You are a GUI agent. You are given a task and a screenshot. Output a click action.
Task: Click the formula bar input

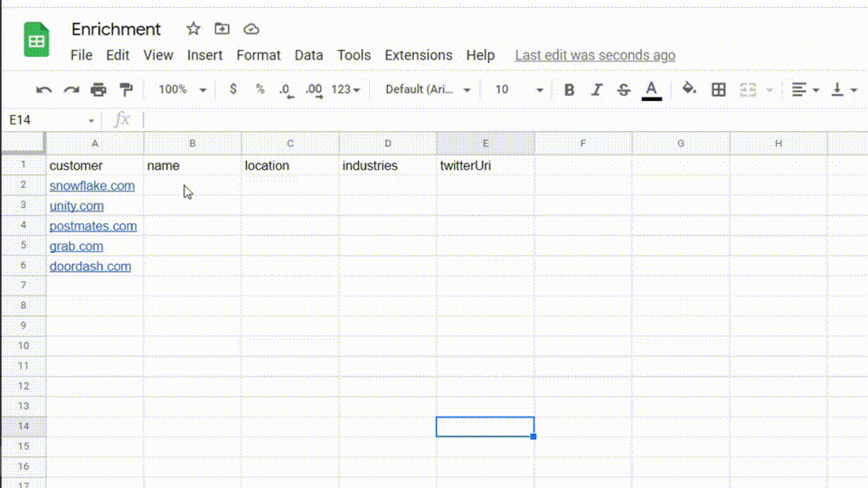pos(504,120)
